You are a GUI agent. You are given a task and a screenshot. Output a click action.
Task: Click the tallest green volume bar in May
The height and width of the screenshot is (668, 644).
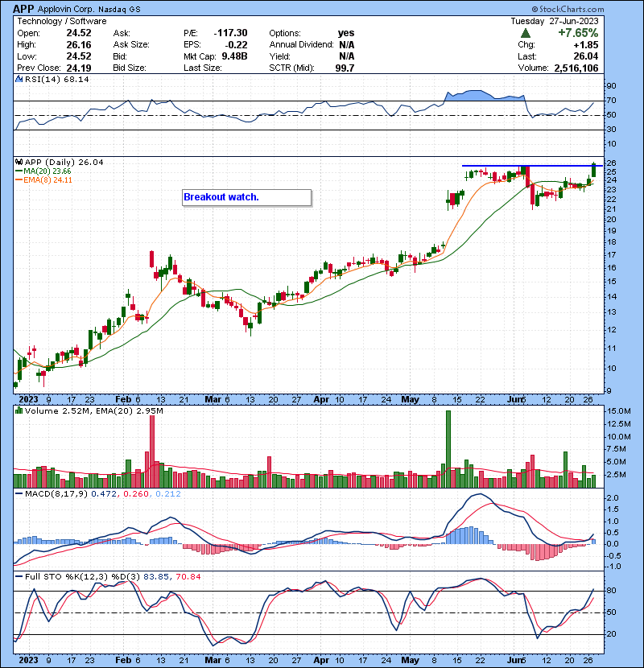coord(448,449)
